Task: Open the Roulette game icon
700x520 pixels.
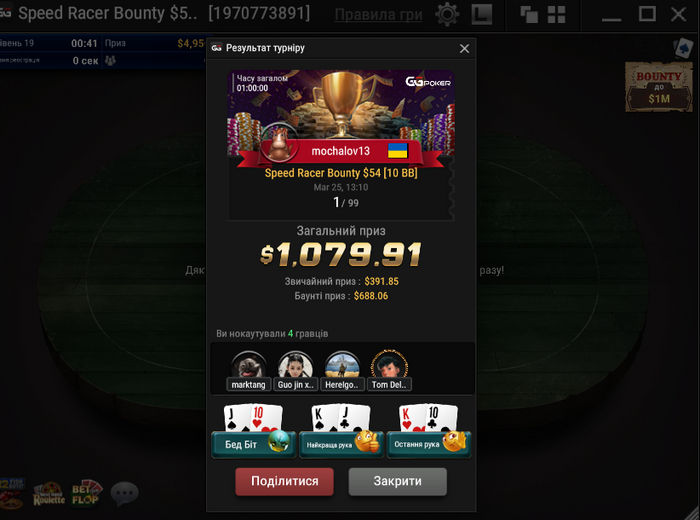Action: 49,494
